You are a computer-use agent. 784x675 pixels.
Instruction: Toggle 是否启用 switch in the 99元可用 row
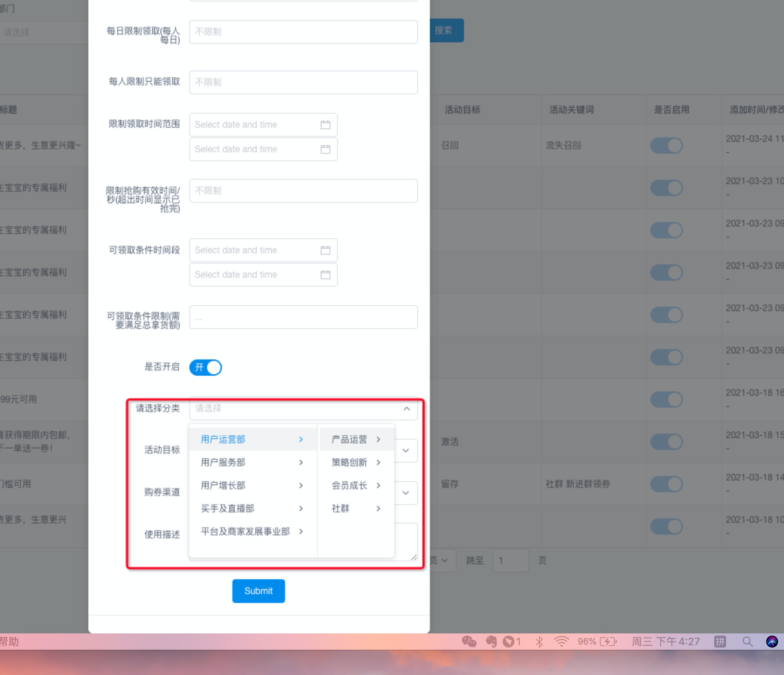tap(667, 399)
